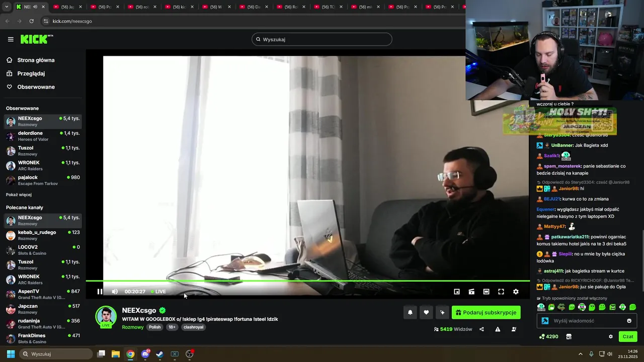Expand followed list with Pokaż więcej
Viewport: 644px width, 362px height.
(19, 195)
